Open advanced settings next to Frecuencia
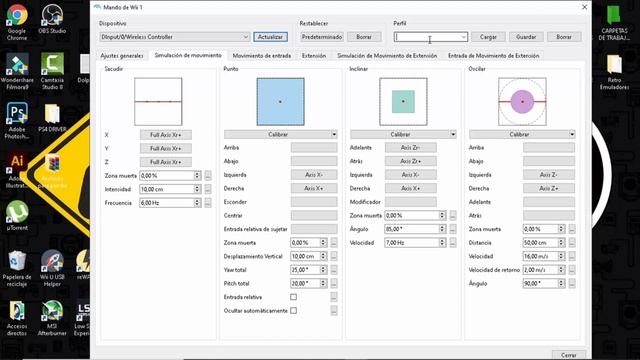This screenshot has height=360, width=640. click(x=208, y=203)
